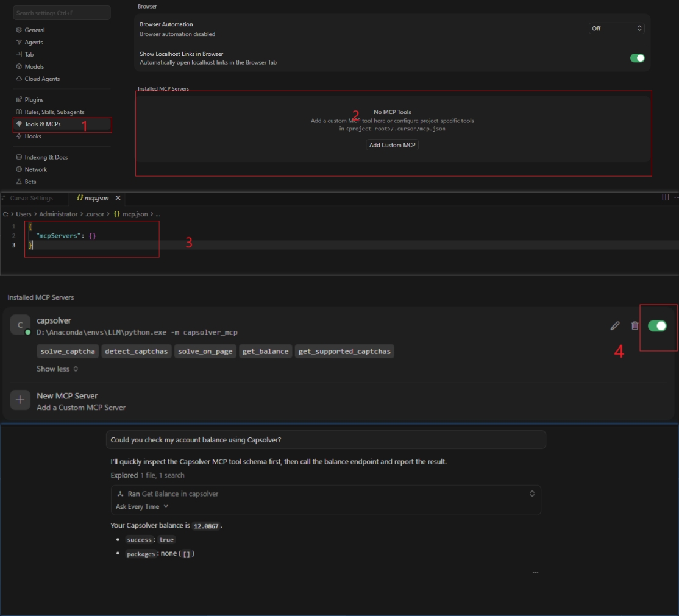Close the mcp.json tab
Viewport: 679px width, 616px height.
click(118, 198)
